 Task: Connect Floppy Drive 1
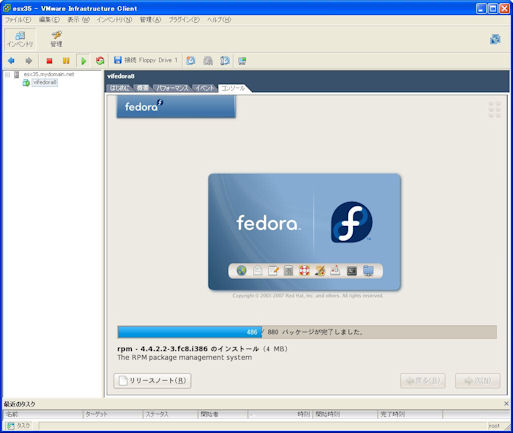[x=146, y=60]
